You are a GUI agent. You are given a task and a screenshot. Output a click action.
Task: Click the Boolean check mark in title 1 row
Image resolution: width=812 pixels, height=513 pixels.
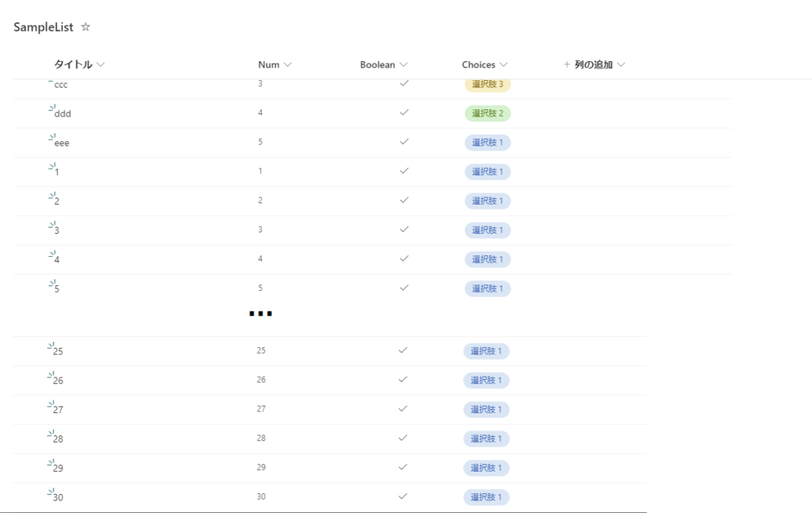(x=404, y=170)
